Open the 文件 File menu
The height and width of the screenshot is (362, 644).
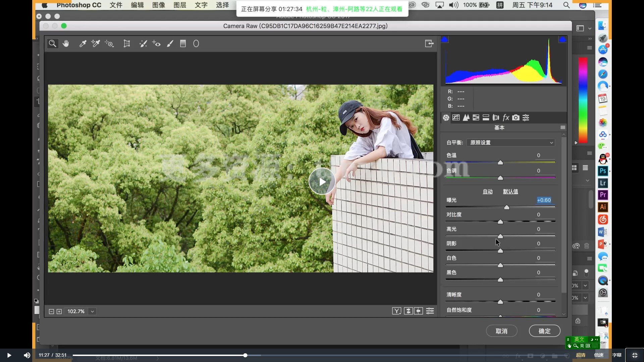[116, 5]
